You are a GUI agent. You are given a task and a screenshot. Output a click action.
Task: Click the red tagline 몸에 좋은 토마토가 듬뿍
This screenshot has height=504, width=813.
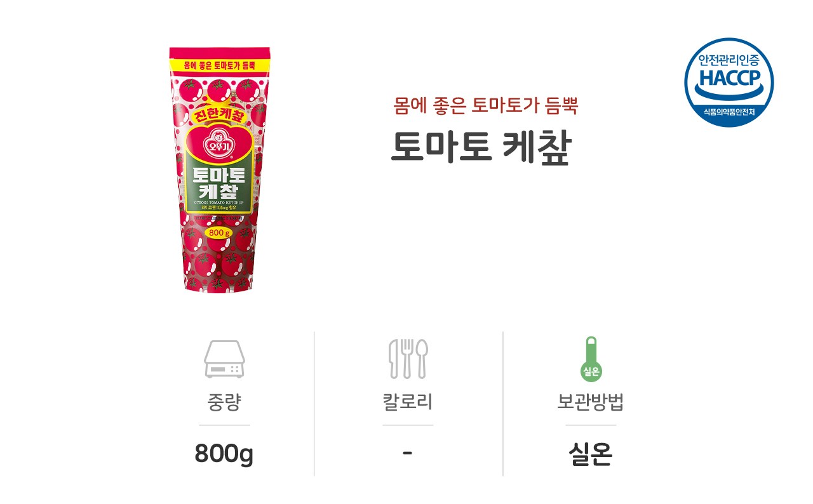tap(486, 105)
